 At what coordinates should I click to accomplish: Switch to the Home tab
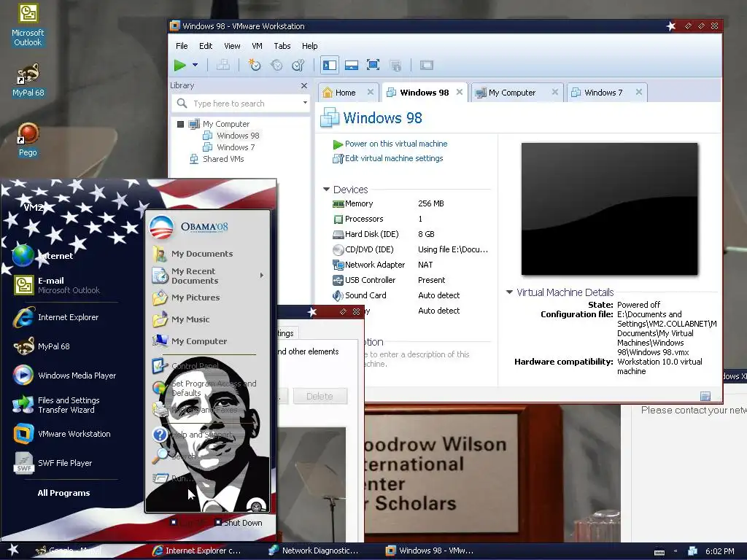[345, 93]
